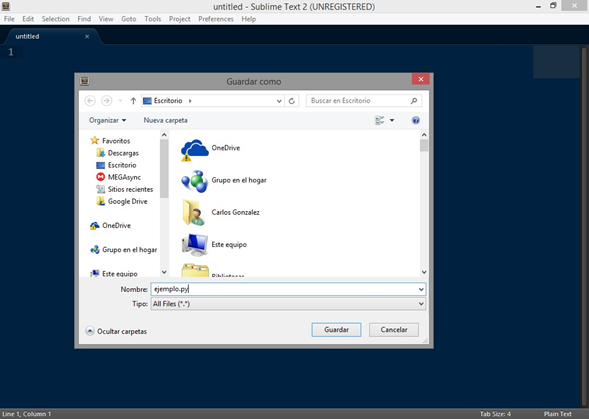Click the search magnifier icon
Viewport: 589px width, 419px height.
pos(414,101)
